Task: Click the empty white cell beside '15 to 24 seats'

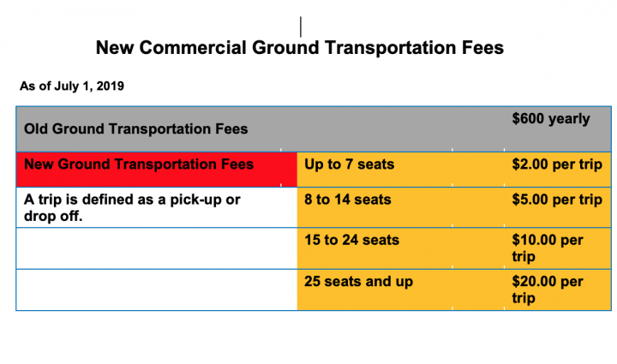Action: click(x=156, y=248)
